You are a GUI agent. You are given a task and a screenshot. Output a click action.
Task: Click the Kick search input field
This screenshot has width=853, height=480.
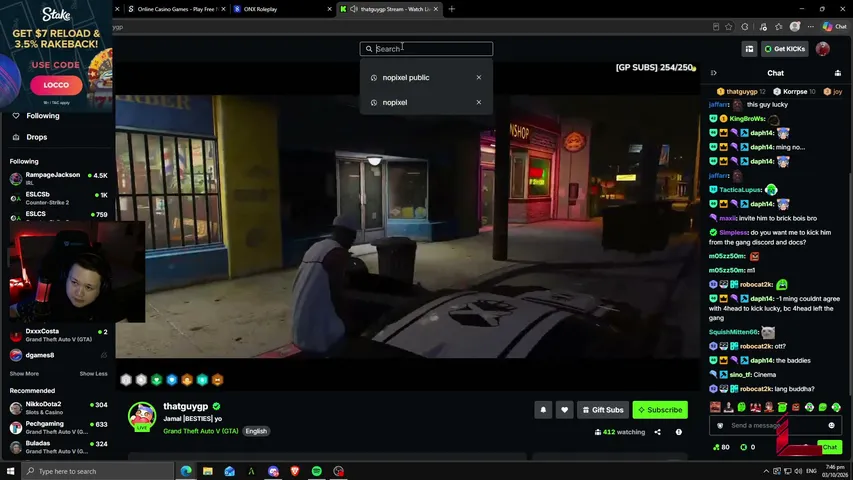coord(426,48)
